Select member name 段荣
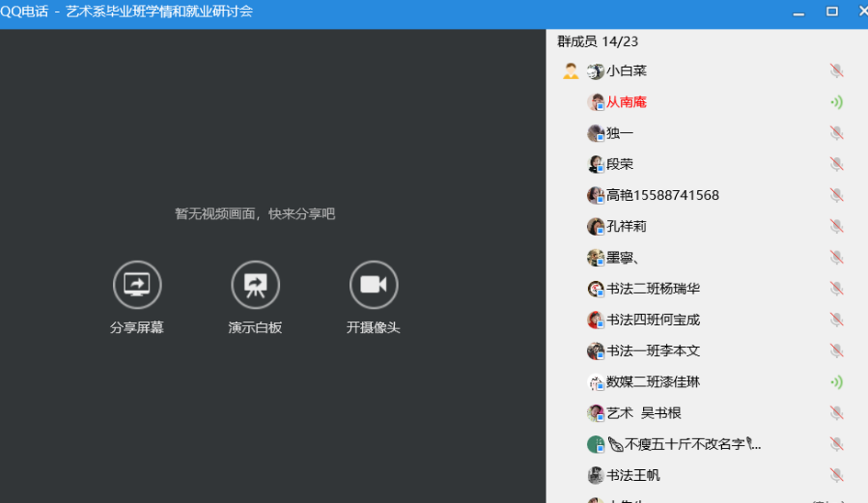Image resolution: width=868 pixels, height=503 pixels. point(620,163)
